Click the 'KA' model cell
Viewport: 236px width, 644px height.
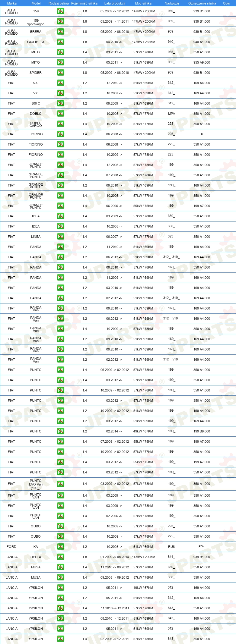click(36, 547)
